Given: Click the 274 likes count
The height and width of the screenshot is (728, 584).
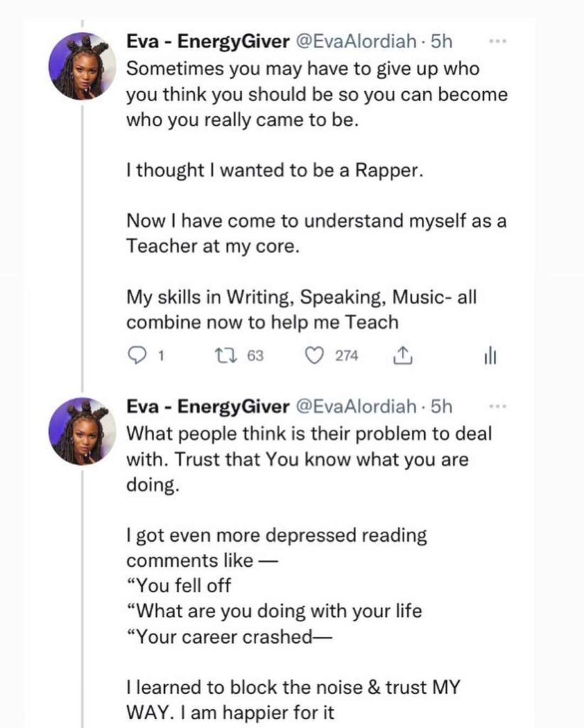Looking at the screenshot, I should [x=347, y=356].
